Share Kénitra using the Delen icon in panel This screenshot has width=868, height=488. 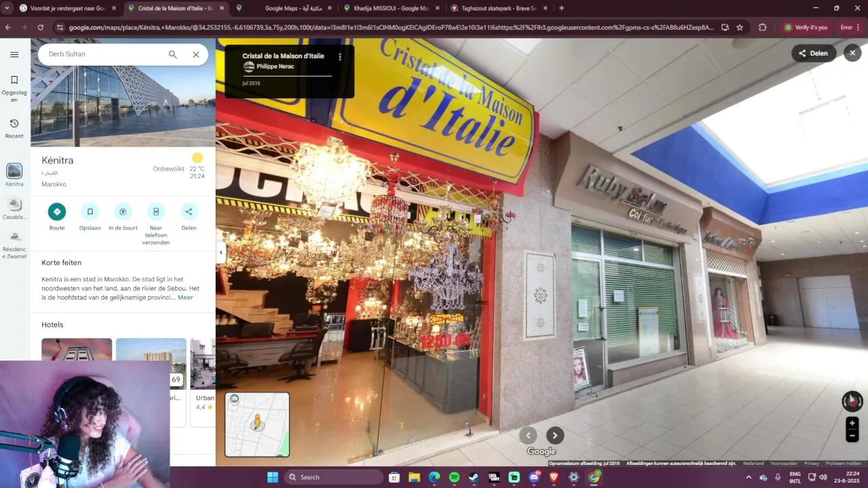click(x=189, y=217)
